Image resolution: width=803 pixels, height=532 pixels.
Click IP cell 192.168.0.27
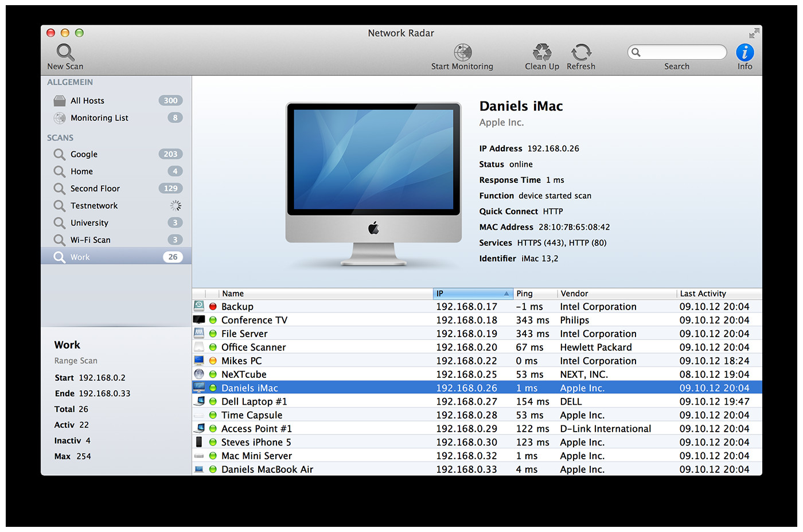(466, 401)
